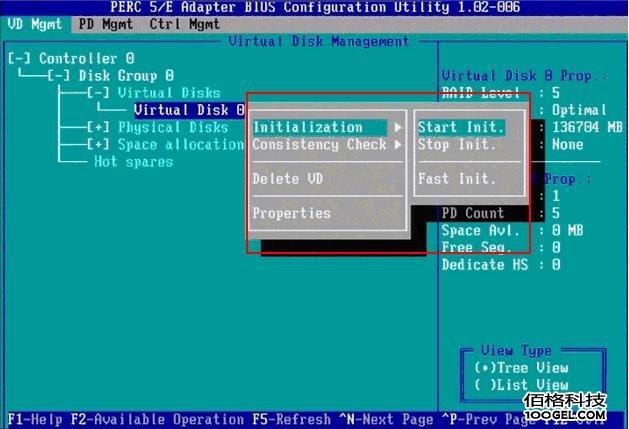Click the Virtual Disk Management title
This screenshot has height=429, width=629.
point(319,41)
